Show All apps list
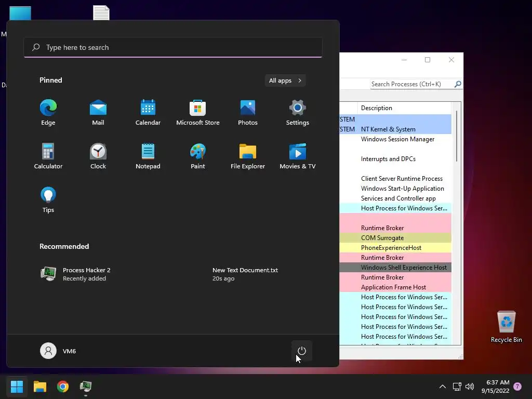Viewport: 532px width, 399px height. tap(285, 81)
